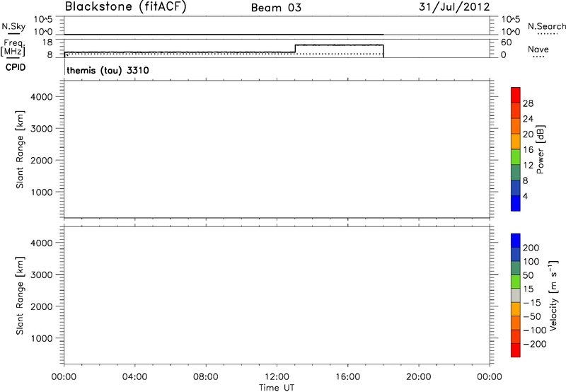
Task: Click the Power [dB] colorbar label
Action: tap(541, 149)
